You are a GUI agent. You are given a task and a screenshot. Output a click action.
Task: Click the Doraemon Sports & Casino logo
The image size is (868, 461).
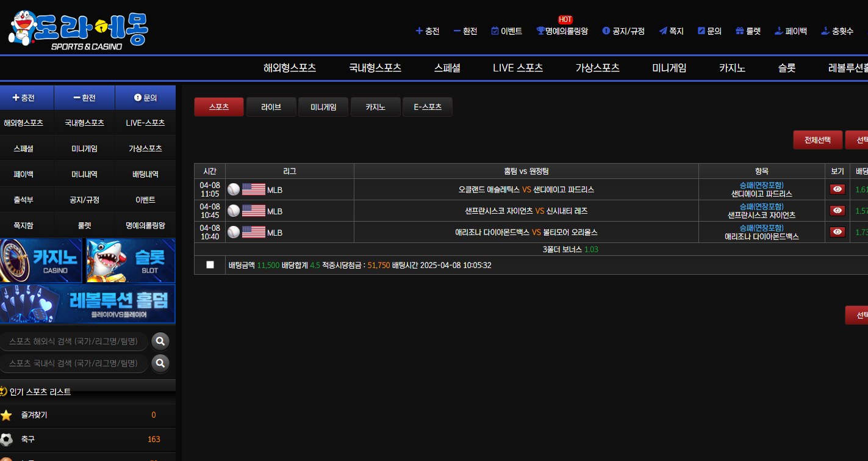point(78,30)
